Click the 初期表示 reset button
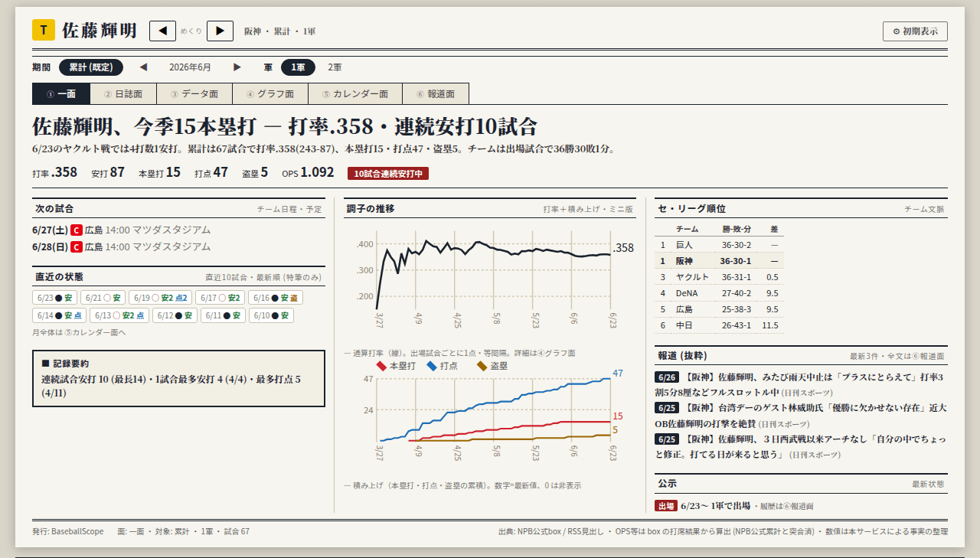The image size is (980, 558). [915, 31]
